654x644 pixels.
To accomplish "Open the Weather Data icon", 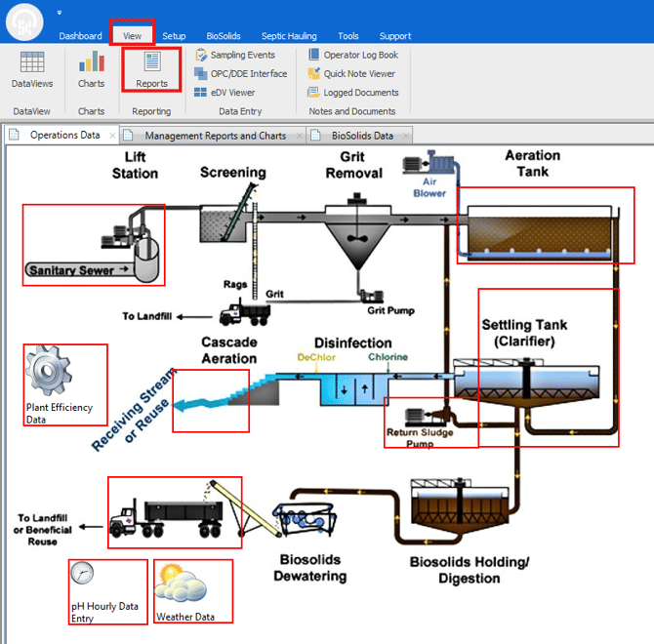I will (x=182, y=586).
